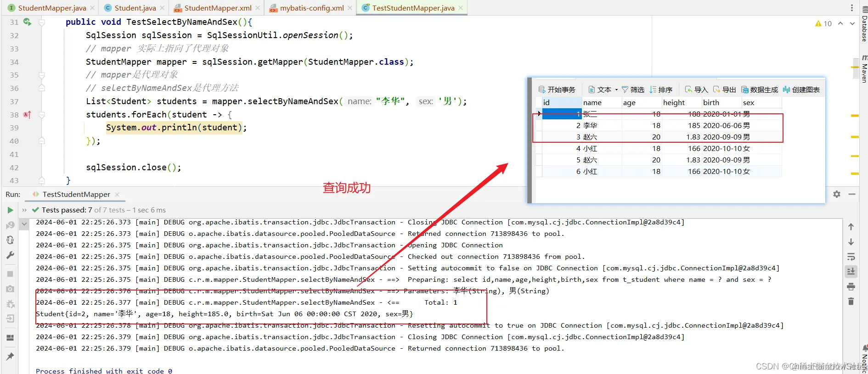Click 排序 sort in database toolbar
The width and height of the screenshot is (868, 374).
point(661,89)
